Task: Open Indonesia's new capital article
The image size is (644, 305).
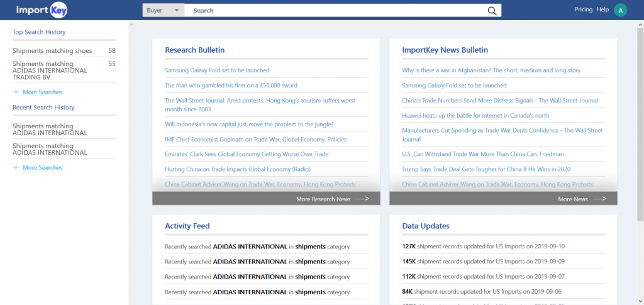Action: pos(249,125)
